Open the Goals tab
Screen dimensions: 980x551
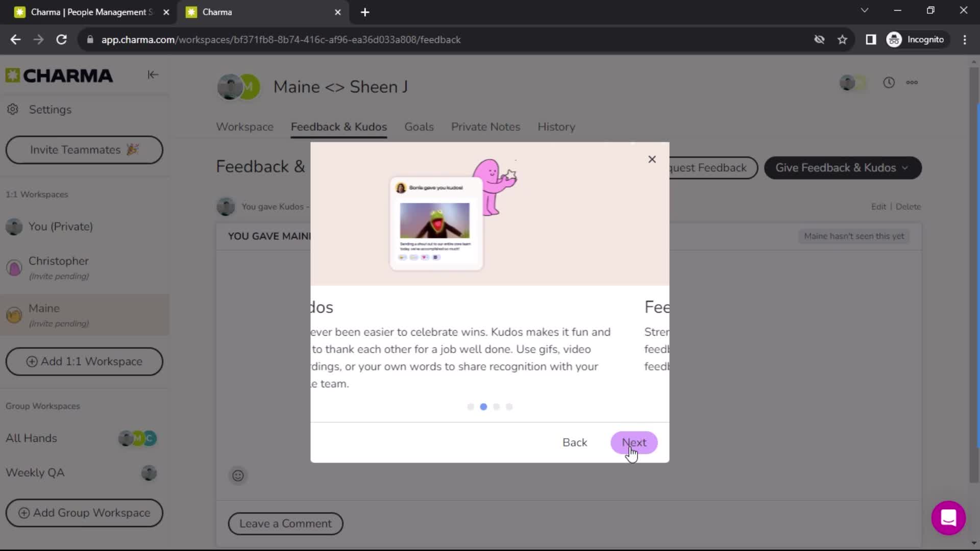(x=419, y=127)
